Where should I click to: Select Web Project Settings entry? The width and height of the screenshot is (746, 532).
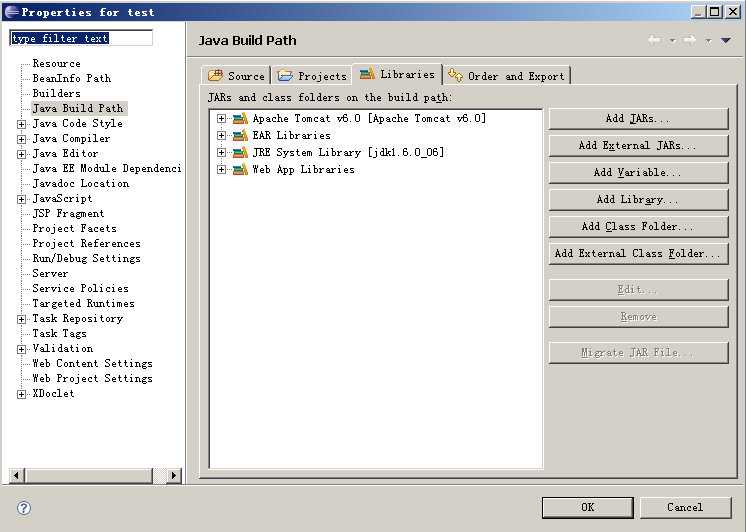(92, 379)
